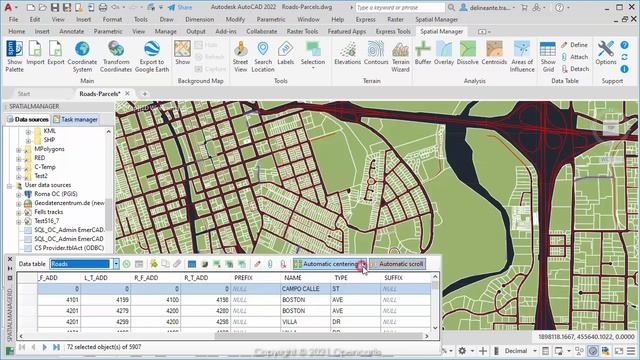Click the data table horizontal scrollbar
This screenshot has width=640, height=360.
tap(319, 336)
